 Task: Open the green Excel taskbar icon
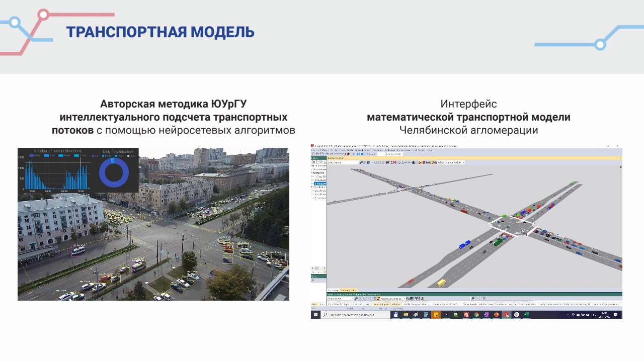(x=527, y=315)
